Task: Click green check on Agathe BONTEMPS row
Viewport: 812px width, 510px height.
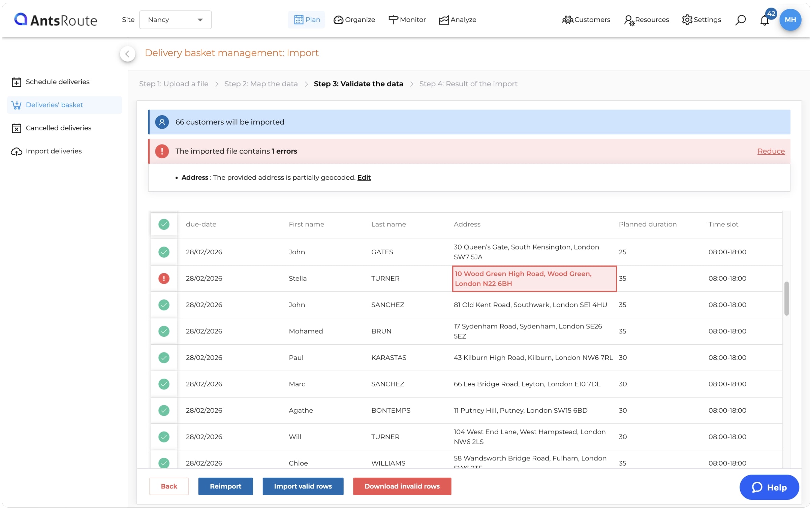Action: click(164, 410)
